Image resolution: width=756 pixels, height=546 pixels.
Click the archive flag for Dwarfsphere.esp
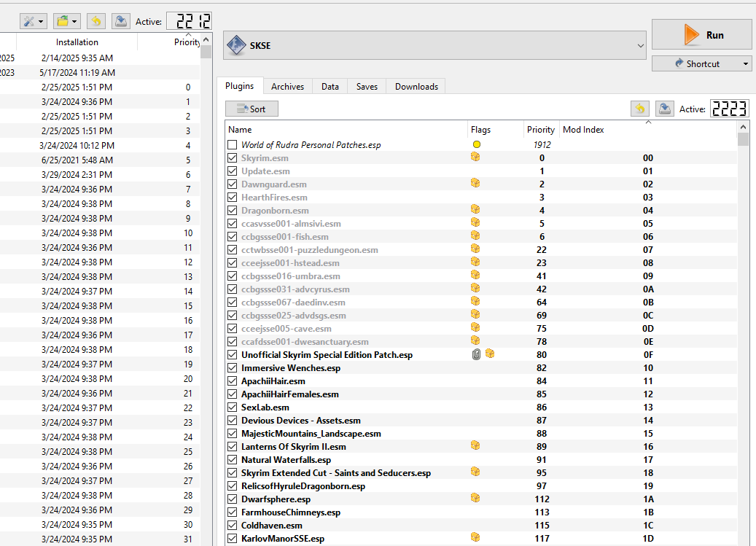(x=475, y=499)
